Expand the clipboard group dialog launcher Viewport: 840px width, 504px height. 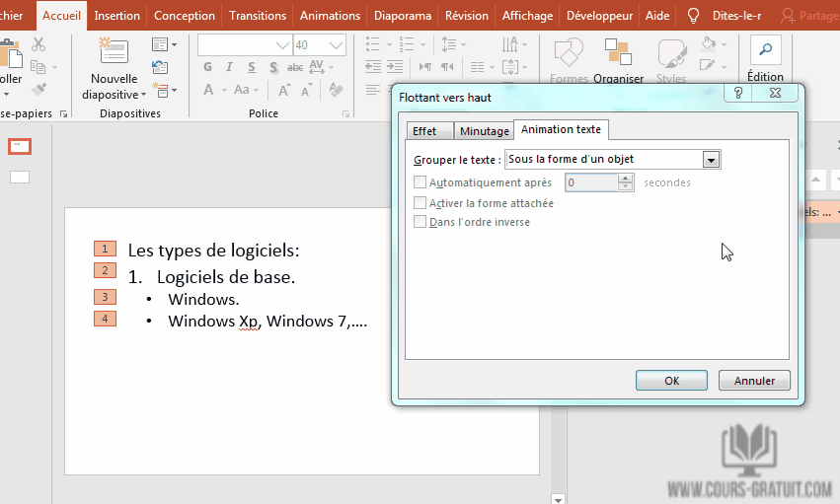click(x=64, y=114)
